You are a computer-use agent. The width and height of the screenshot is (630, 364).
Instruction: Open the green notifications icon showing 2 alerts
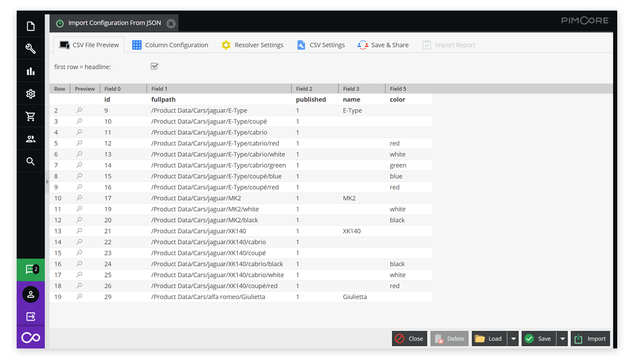[x=31, y=269]
